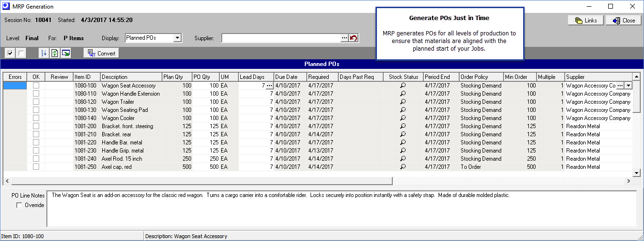Screen dimensions: 644x241
Task: View stock status for Wagon Seating Pad
Action: point(403,110)
